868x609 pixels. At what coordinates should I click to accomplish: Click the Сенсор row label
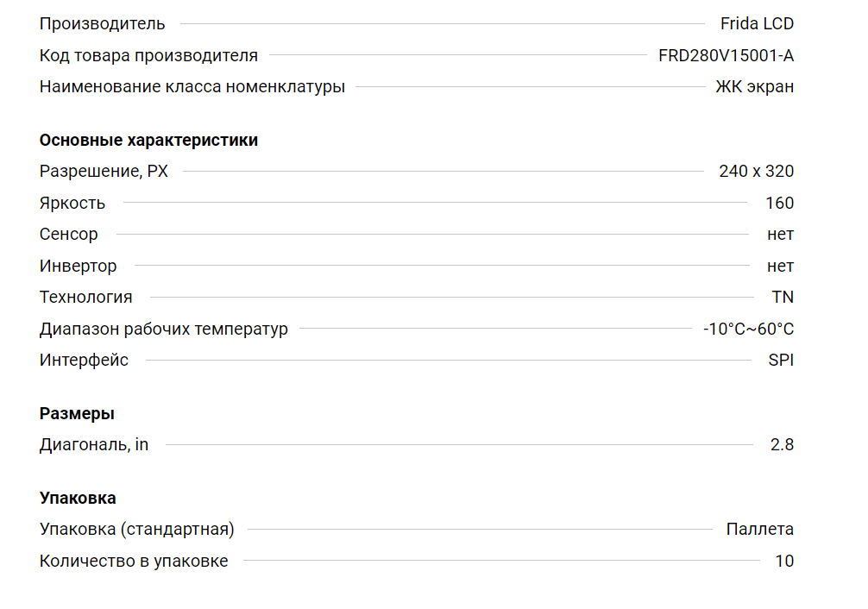click(69, 235)
